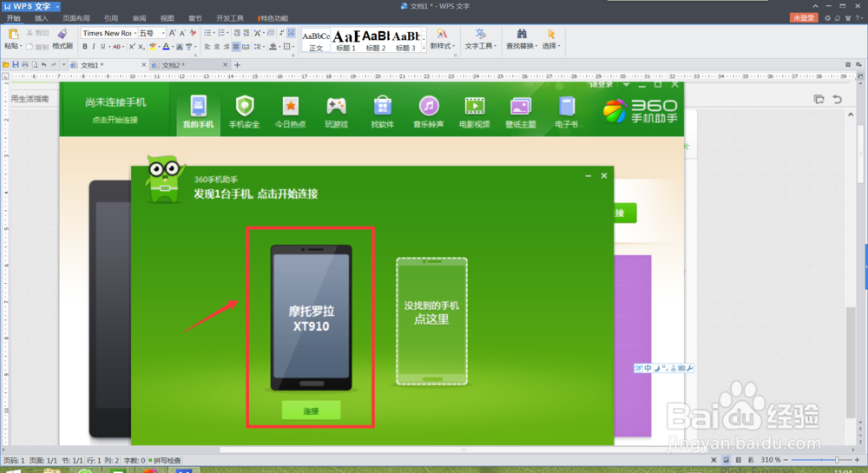Select the 摩托罗拉 XT910 phone thumbnail
Screen dimensions: 868x473
[311, 318]
